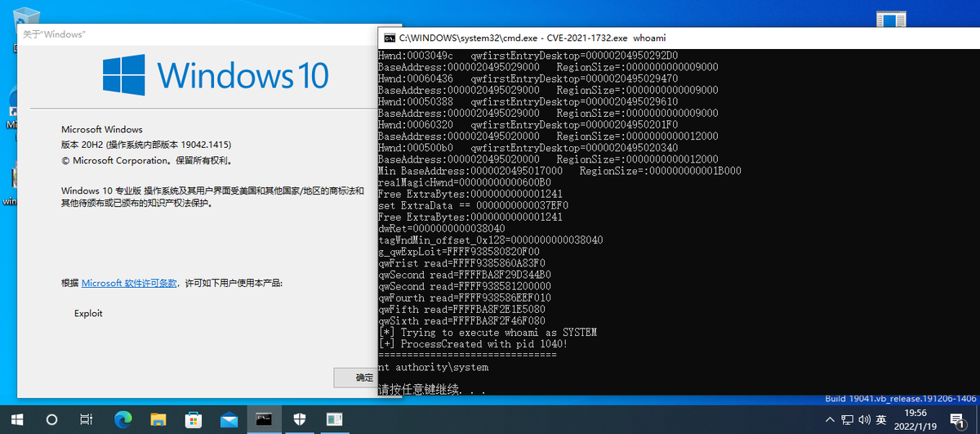This screenshot has height=434, width=980.
Task: Open the Windows Start menu
Action: 16,419
